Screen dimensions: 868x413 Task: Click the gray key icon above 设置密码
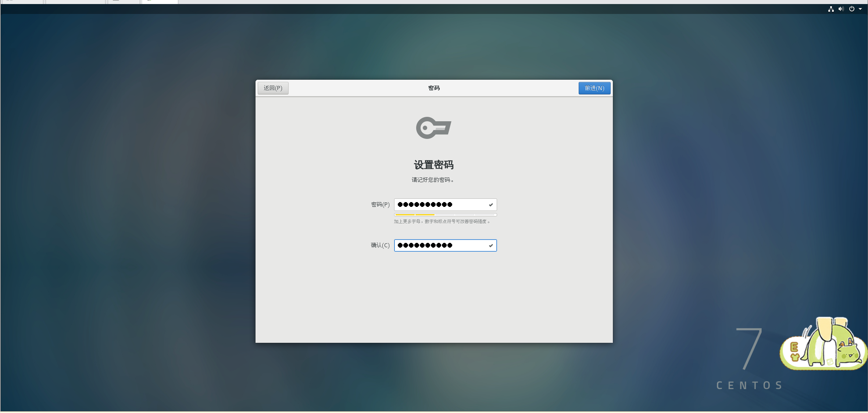click(433, 128)
